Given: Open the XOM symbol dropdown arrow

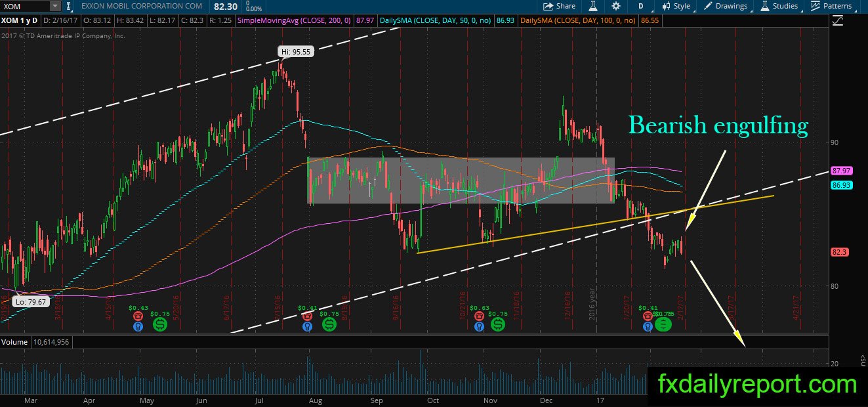Looking at the screenshot, I should [x=55, y=7].
